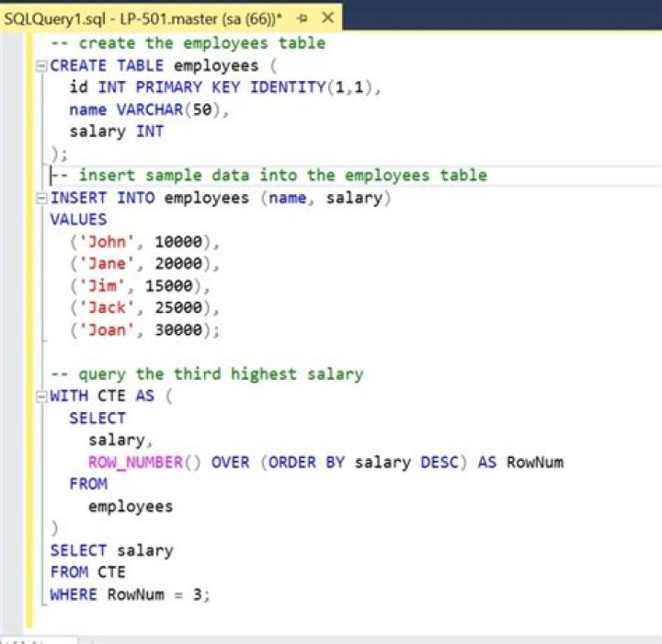Click the VARCHAR(50) data type
The image size is (662, 644).
coord(168,109)
